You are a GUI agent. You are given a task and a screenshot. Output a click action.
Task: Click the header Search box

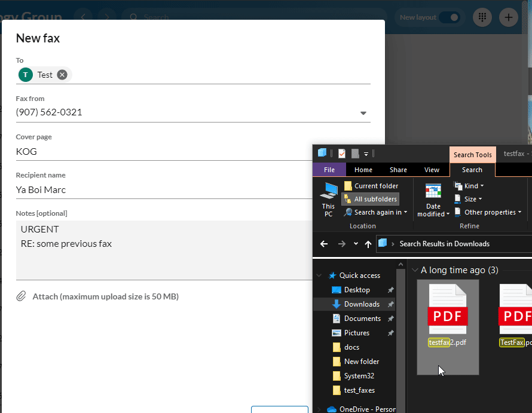coord(255,17)
